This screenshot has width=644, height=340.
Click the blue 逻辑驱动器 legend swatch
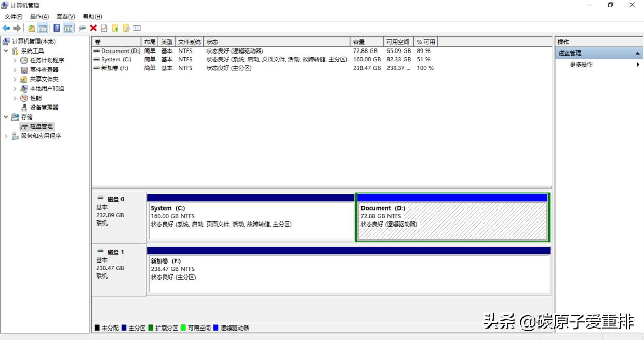tap(216, 328)
